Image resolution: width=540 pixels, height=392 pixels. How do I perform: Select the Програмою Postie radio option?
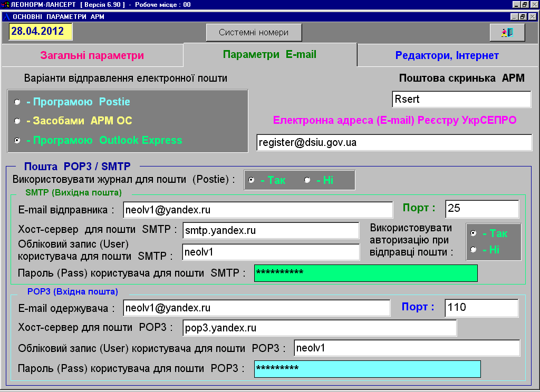[17, 102]
